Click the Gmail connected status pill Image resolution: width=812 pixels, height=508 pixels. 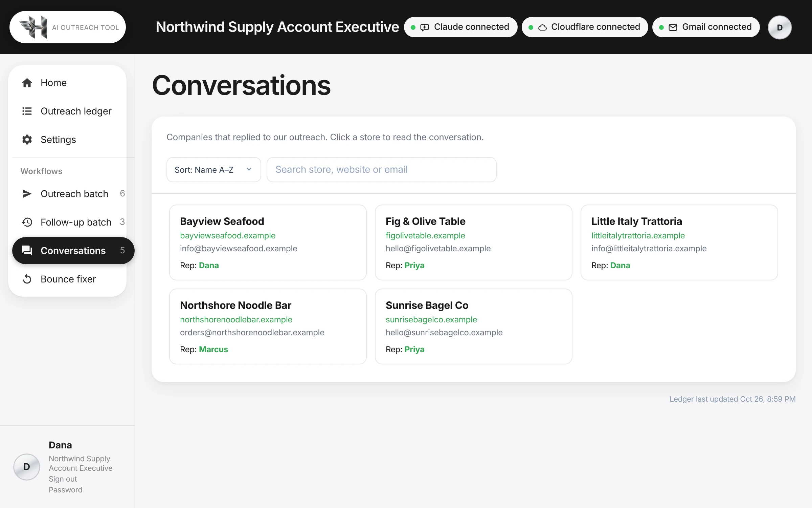tap(706, 27)
